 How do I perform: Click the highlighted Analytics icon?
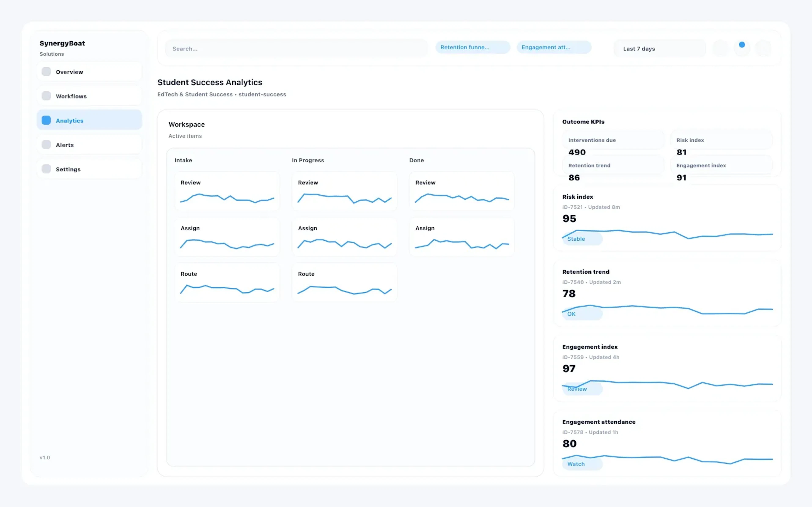tap(46, 120)
